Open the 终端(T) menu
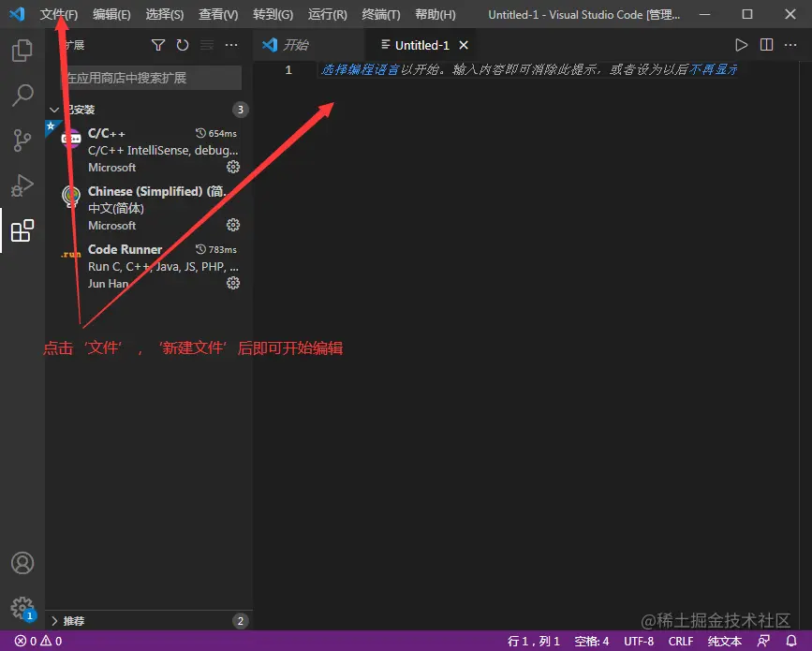The height and width of the screenshot is (651, 812). point(380,14)
